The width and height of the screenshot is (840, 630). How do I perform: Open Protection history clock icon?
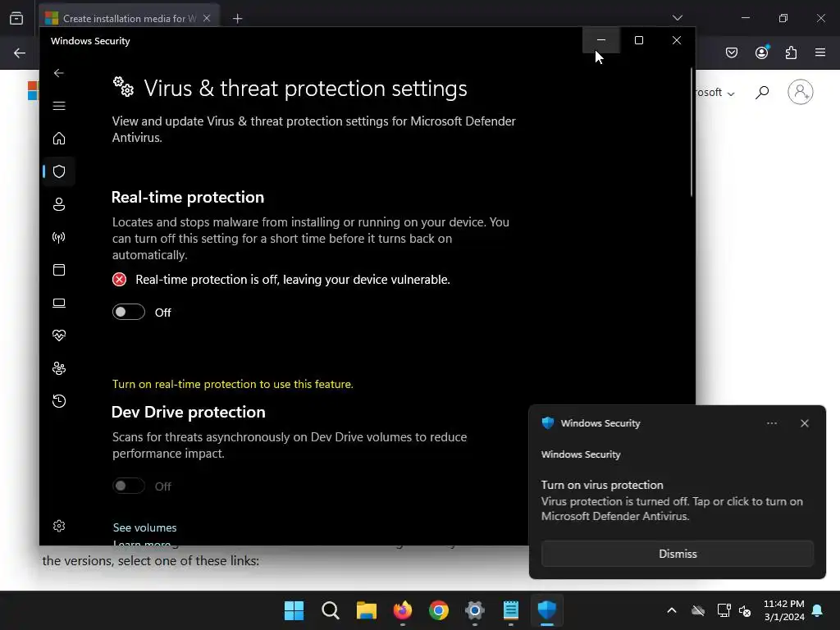tap(59, 401)
